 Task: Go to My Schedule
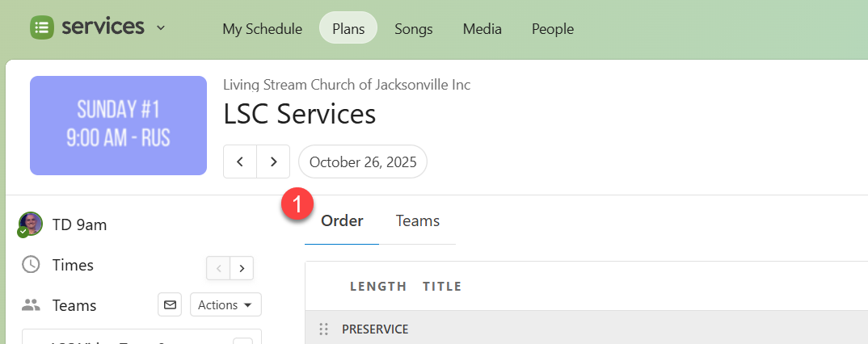click(262, 29)
